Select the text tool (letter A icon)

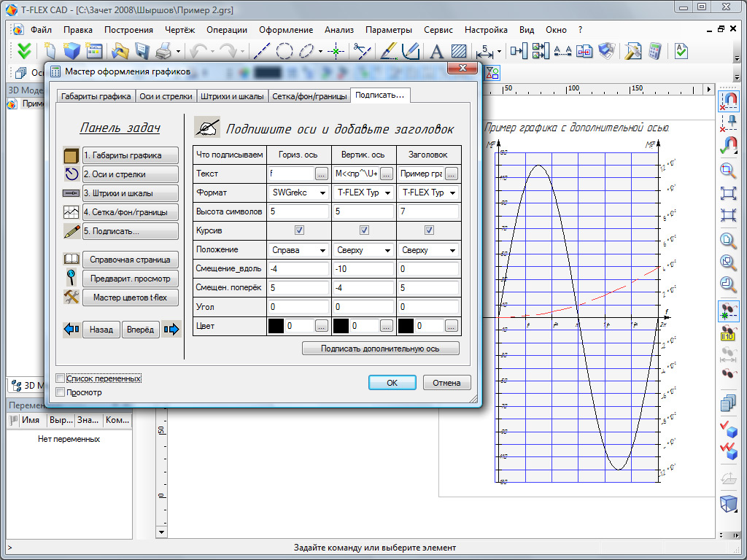[436, 51]
